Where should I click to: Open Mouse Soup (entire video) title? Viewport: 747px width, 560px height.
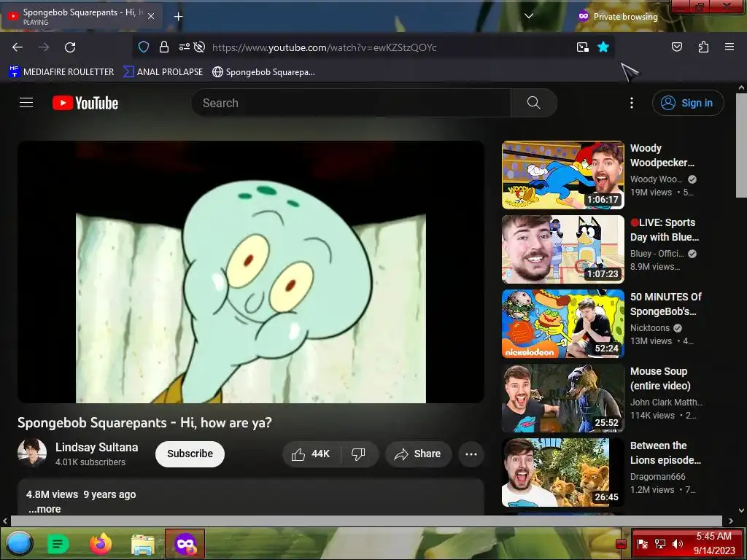coord(660,378)
